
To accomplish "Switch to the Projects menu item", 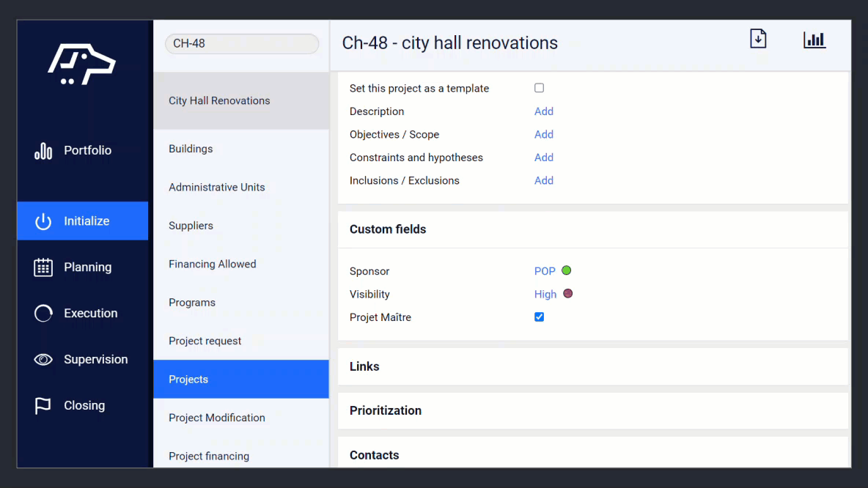I will (188, 379).
